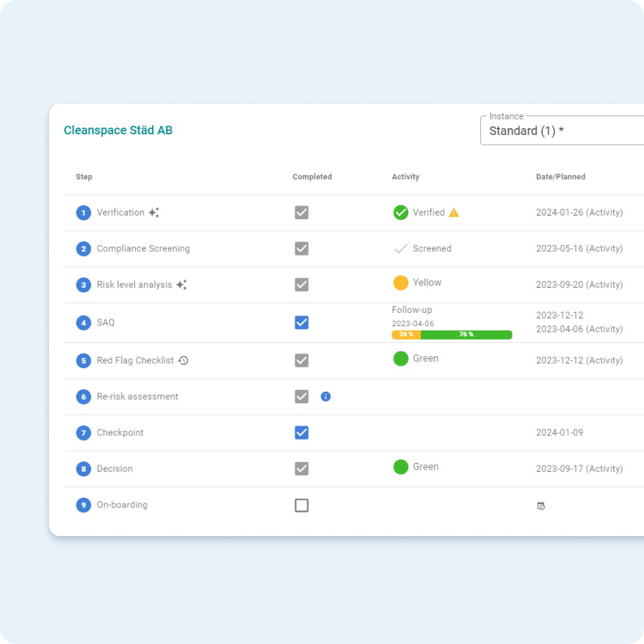Click the warning triangle beside Verified status
This screenshot has height=644, width=644.
(454, 212)
